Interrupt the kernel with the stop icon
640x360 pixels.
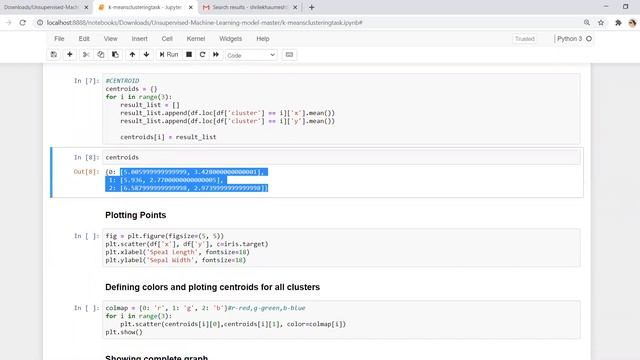(189, 55)
